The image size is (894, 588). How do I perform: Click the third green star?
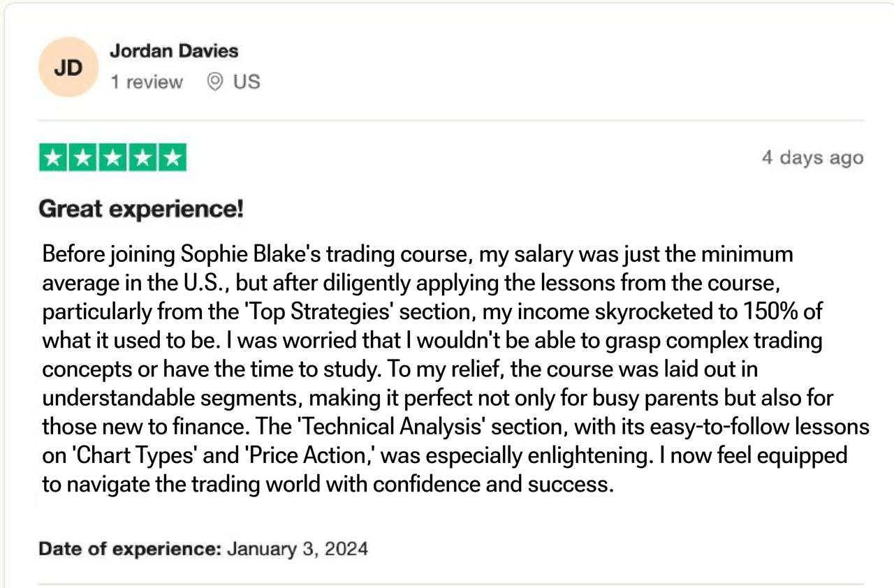pyautogui.click(x=112, y=157)
